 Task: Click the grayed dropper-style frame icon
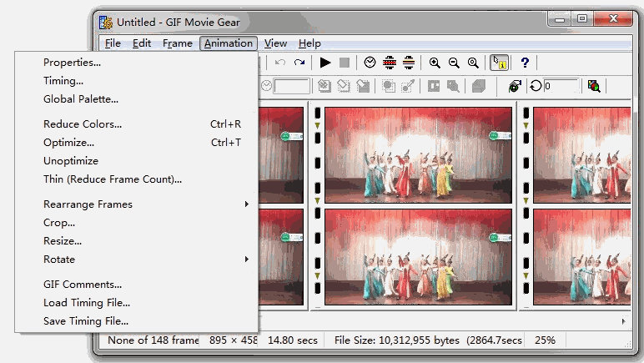point(408,86)
